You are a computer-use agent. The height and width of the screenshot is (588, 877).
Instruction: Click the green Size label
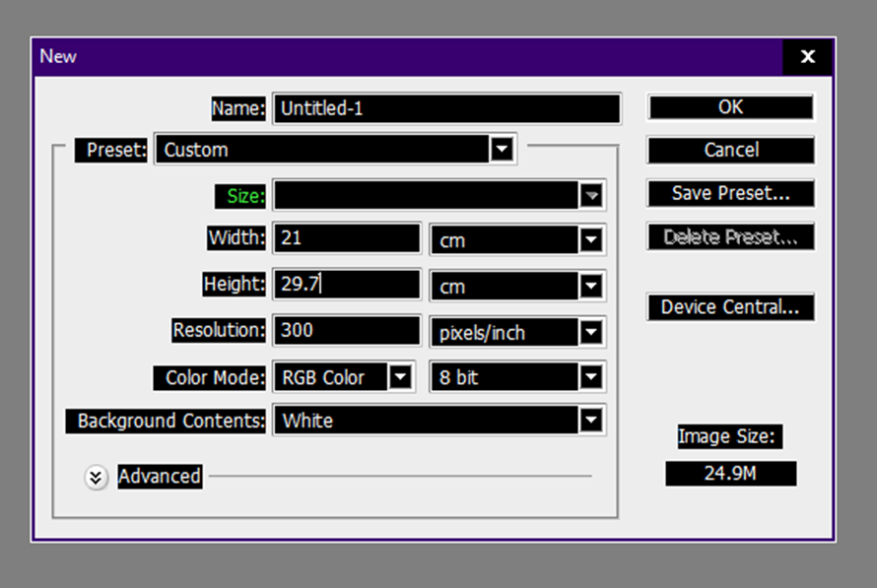[240, 196]
